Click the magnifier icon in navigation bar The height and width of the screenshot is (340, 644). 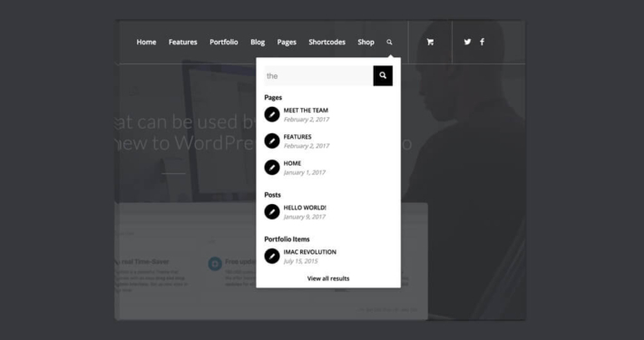coord(389,42)
